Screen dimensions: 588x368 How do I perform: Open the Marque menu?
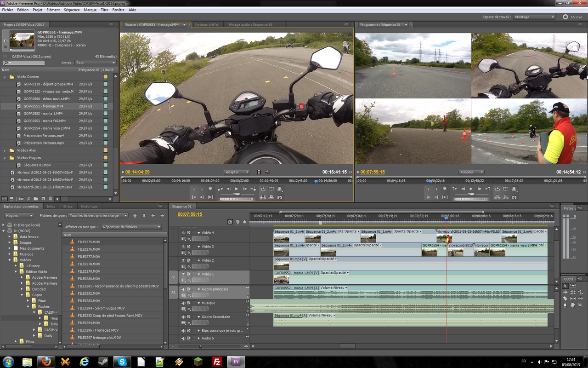click(90, 10)
